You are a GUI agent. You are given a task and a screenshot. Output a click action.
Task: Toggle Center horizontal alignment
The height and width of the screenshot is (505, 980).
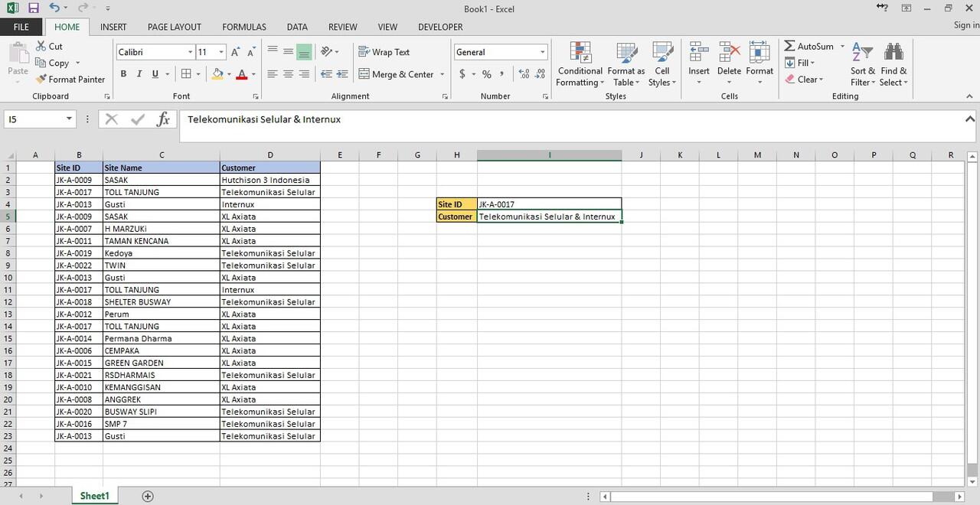point(288,74)
